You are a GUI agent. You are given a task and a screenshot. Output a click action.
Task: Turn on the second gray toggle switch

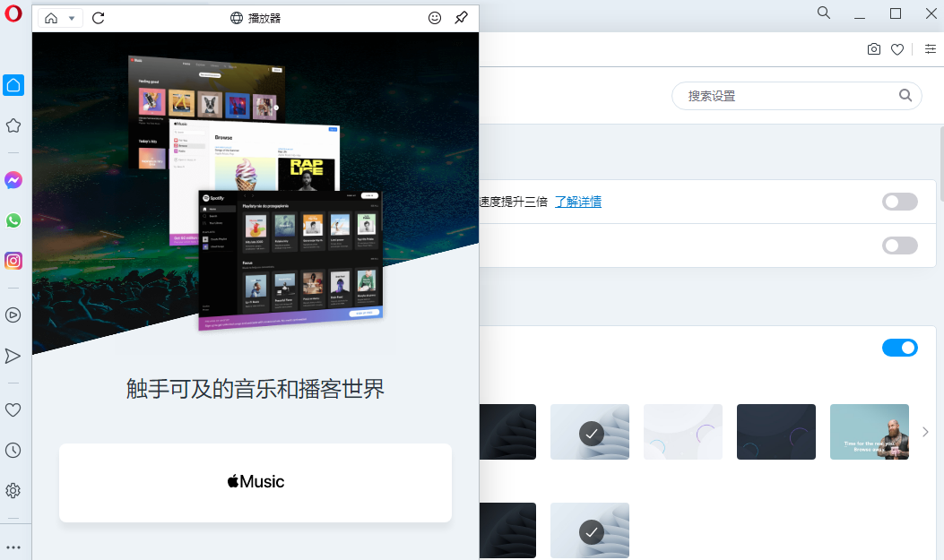pyautogui.click(x=899, y=246)
